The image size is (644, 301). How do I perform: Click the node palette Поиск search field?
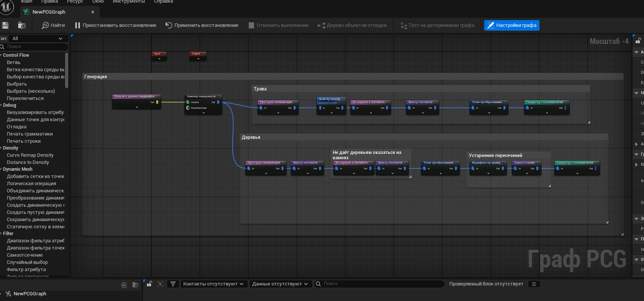[36, 47]
